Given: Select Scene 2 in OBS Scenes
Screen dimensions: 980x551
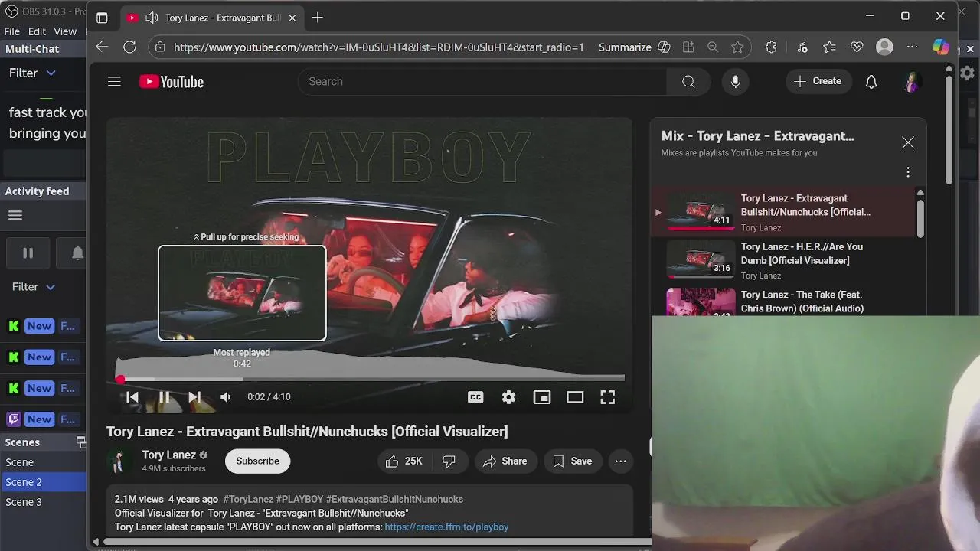Looking at the screenshot, I should pos(43,482).
